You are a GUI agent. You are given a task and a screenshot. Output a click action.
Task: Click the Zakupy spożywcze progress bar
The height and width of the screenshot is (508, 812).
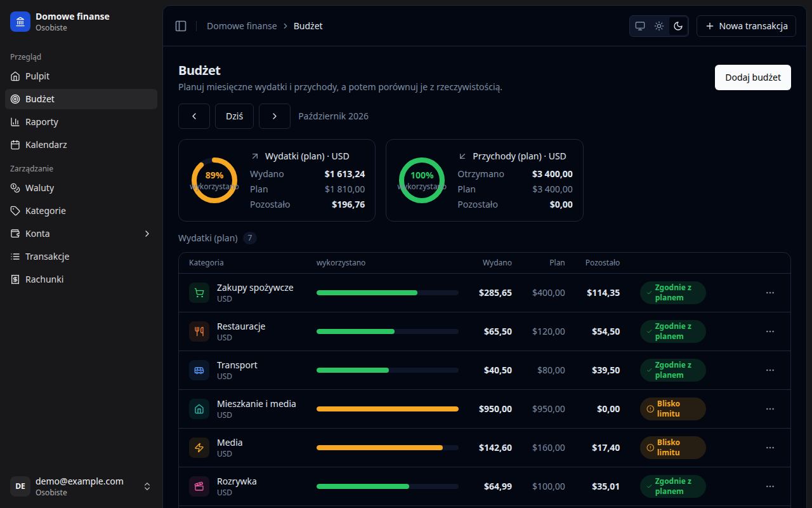click(388, 293)
